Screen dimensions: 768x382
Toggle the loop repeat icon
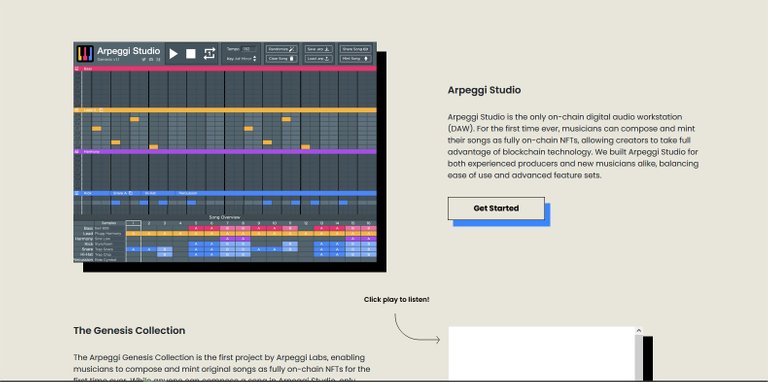[209, 54]
